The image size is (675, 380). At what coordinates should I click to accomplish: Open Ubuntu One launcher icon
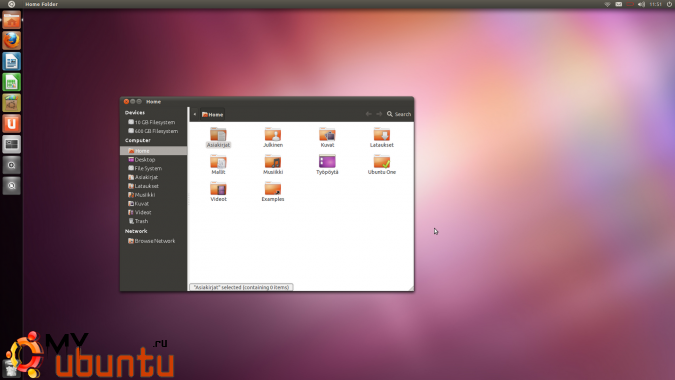[12, 124]
